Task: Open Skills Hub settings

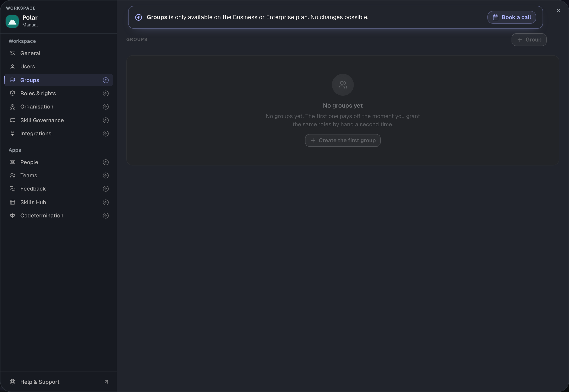Action: (x=59, y=202)
